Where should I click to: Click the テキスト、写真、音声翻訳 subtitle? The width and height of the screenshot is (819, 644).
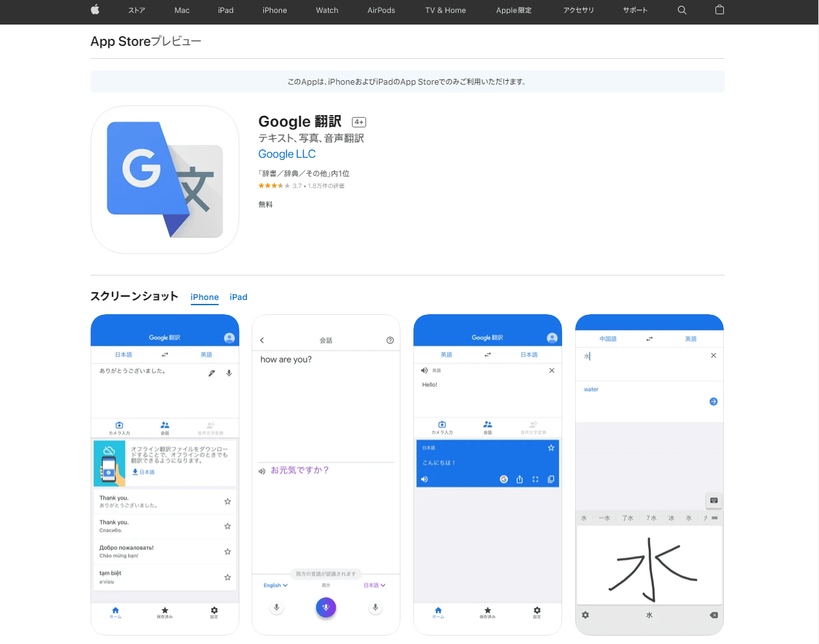[311, 138]
